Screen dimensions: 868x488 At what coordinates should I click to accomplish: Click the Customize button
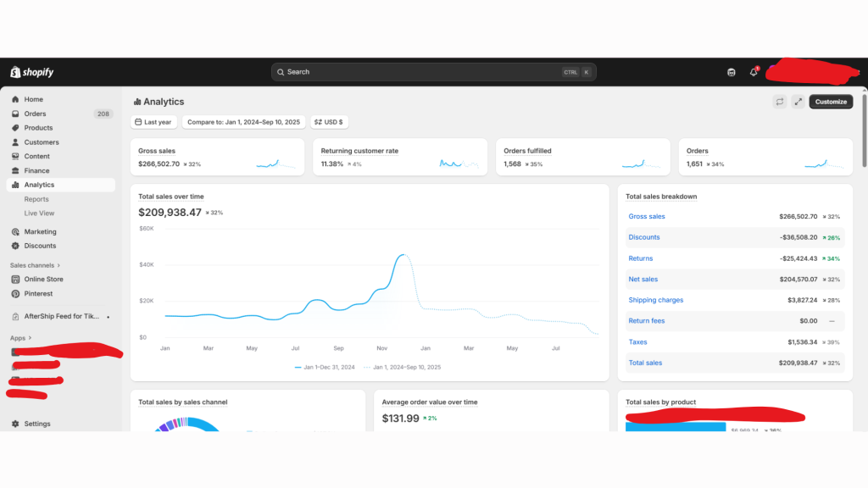pyautogui.click(x=831, y=102)
